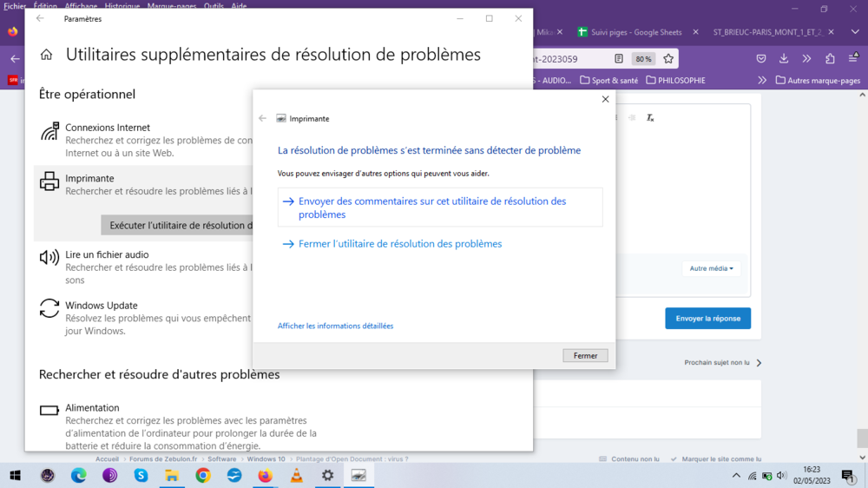The width and height of the screenshot is (868, 488).
Task: Click the back arrow in the Imprimante dialog
Action: [263, 118]
